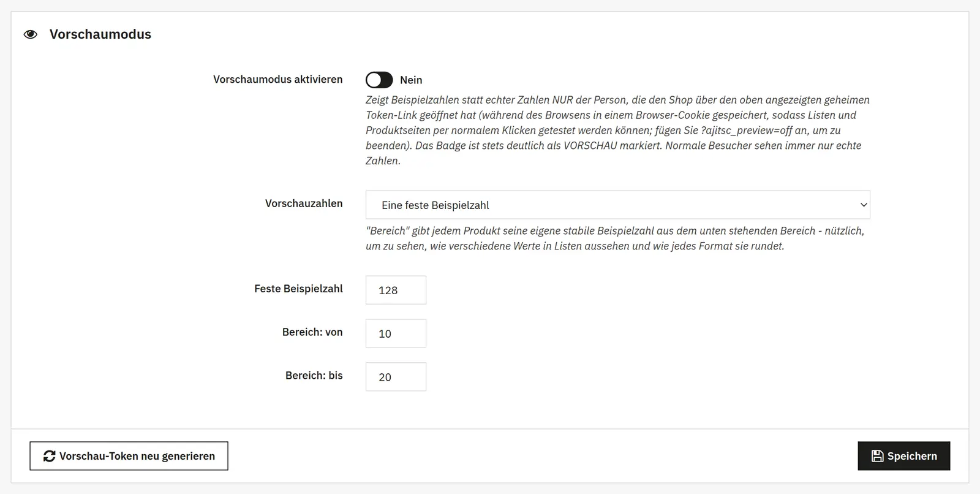Click the Bereich: bis input field
Image resolution: width=980 pixels, height=494 pixels.
(x=396, y=377)
